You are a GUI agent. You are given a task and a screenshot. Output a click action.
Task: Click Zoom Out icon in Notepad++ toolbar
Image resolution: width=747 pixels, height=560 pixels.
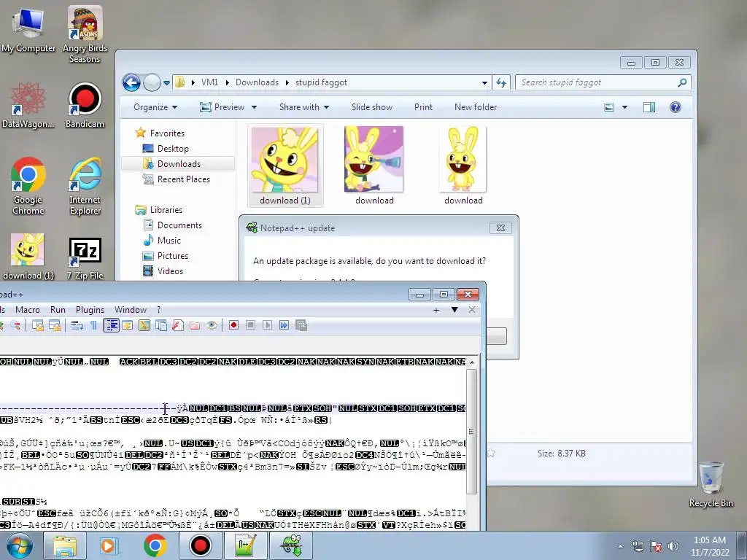pyautogui.click(x=15, y=325)
